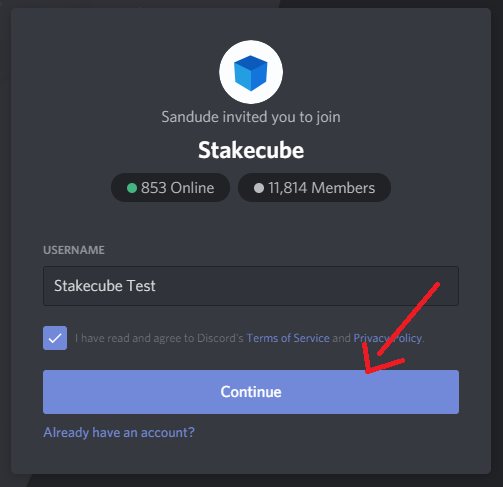Click the USERNAME field label
The width and height of the screenshot is (503, 487).
coord(74,250)
